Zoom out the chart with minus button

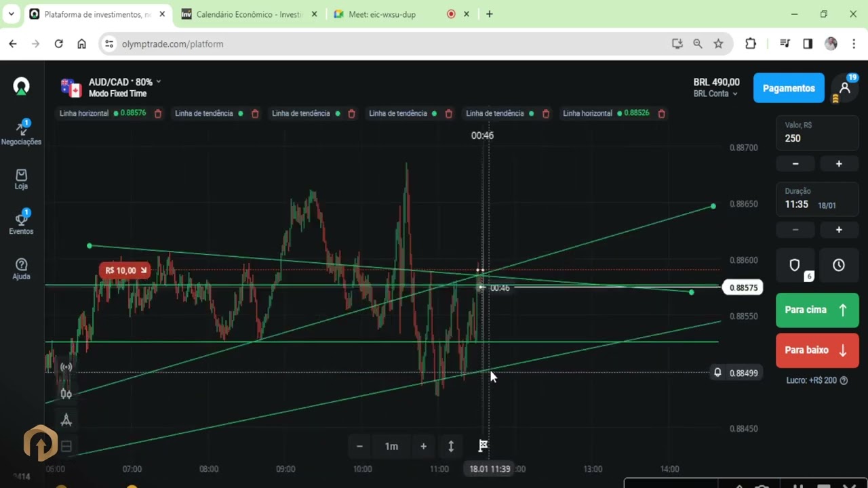tap(359, 446)
